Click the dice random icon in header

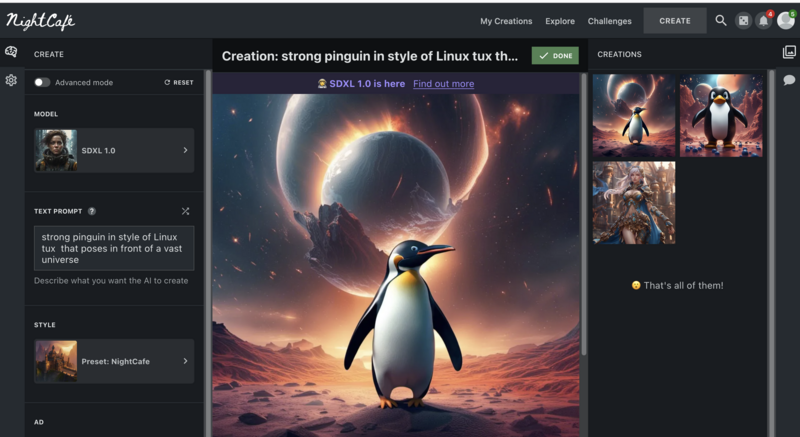[743, 20]
